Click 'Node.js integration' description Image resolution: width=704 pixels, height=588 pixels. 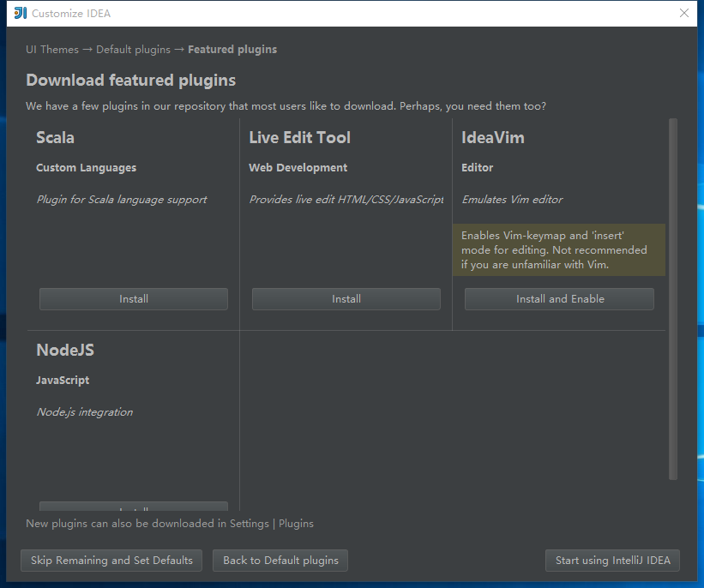point(85,412)
